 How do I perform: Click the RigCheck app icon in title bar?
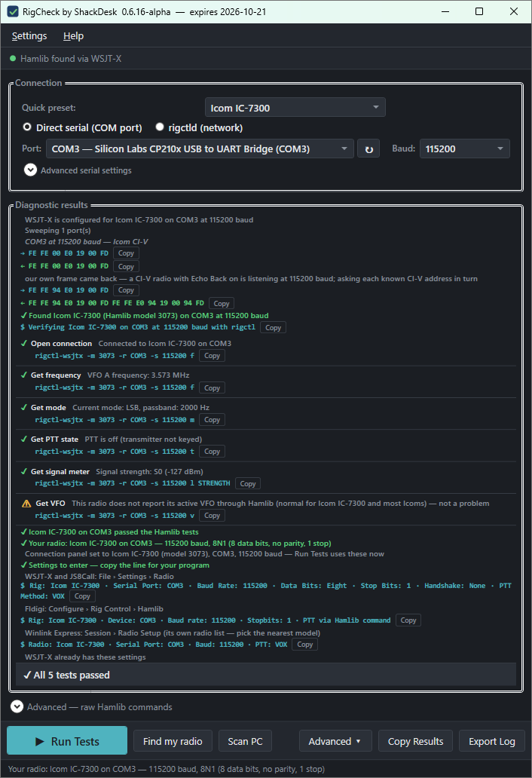tap(14, 11)
